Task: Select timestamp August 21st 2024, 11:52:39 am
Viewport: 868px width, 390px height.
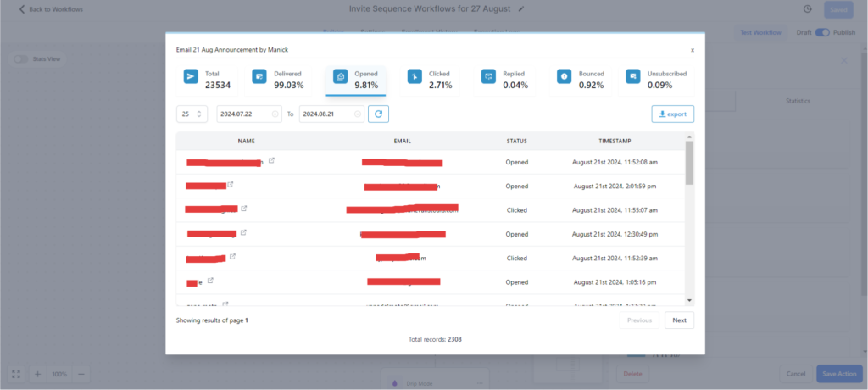Action: coord(615,258)
